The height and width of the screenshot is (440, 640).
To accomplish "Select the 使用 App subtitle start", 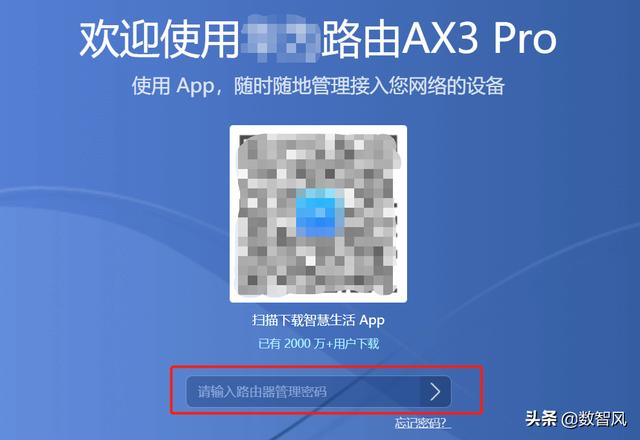I will click(x=172, y=86).
